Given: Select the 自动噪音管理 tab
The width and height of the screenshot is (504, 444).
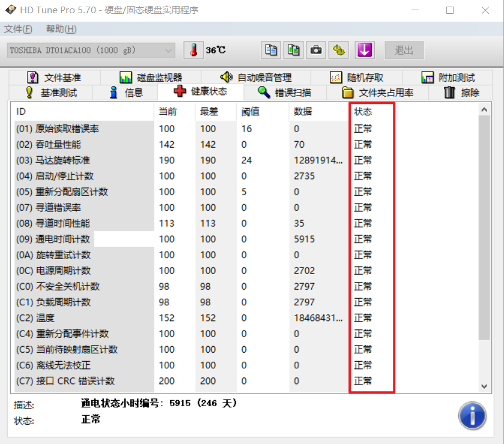Looking at the screenshot, I should (256, 78).
